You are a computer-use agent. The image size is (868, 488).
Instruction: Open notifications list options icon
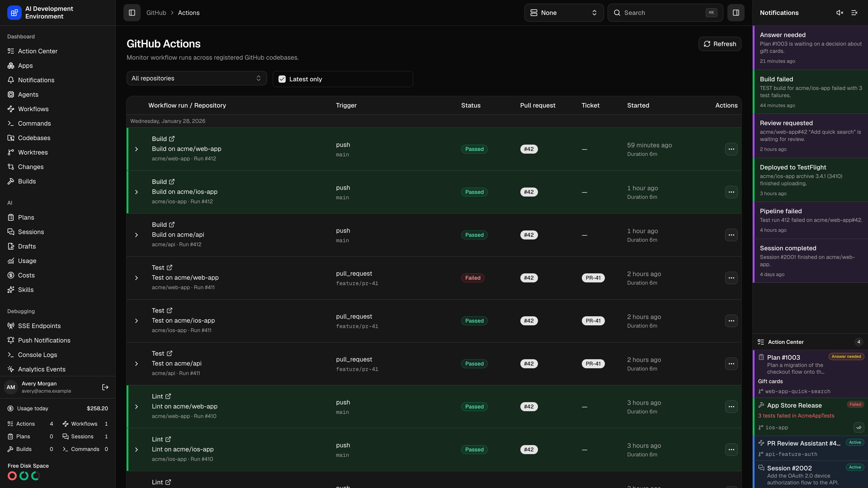coord(854,13)
